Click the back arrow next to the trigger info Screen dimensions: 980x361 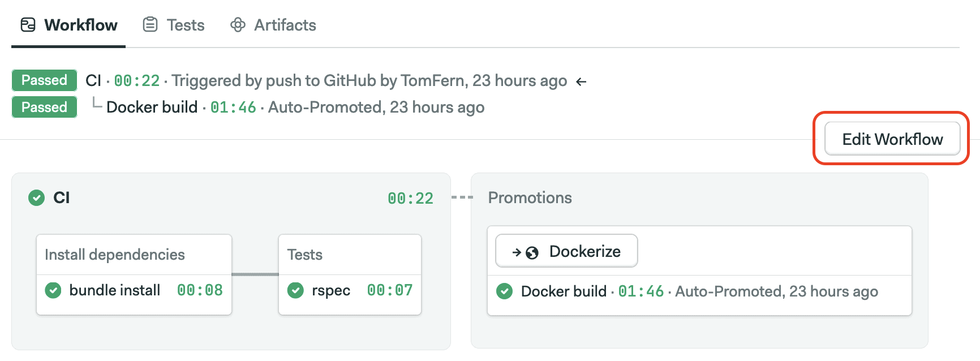click(581, 81)
